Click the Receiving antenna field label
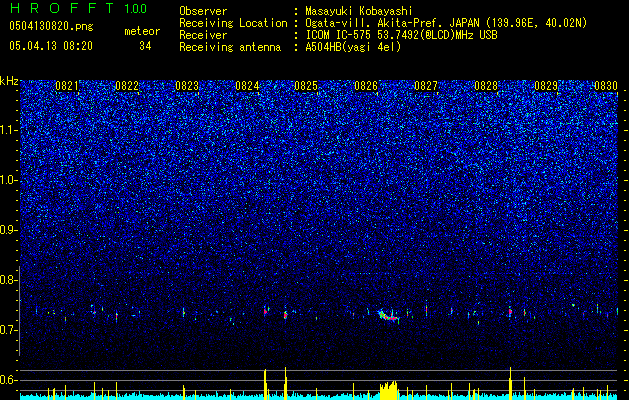This screenshot has width=629, height=400. (x=230, y=47)
